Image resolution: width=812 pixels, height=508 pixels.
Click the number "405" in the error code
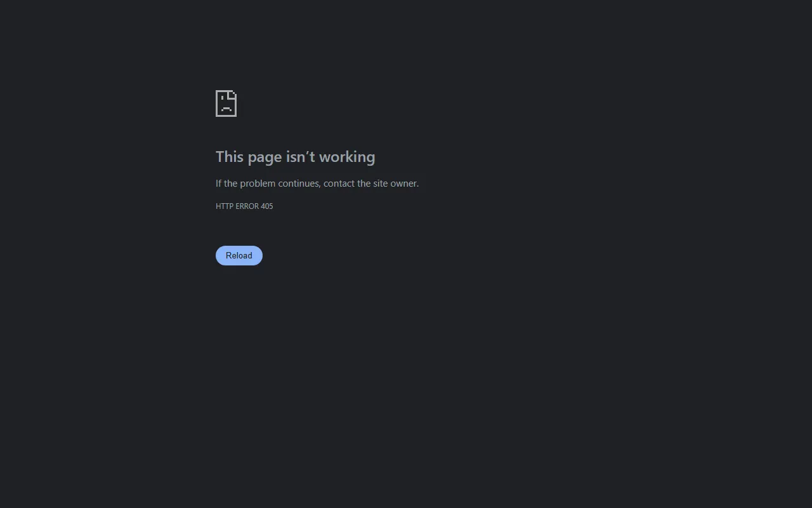(267, 206)
